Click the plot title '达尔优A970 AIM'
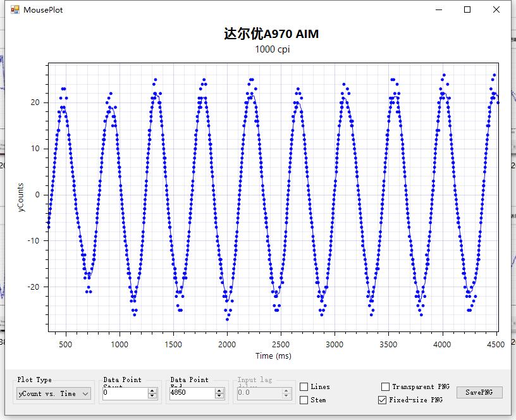Screen dimensions: 516x420 click(271, 34)
